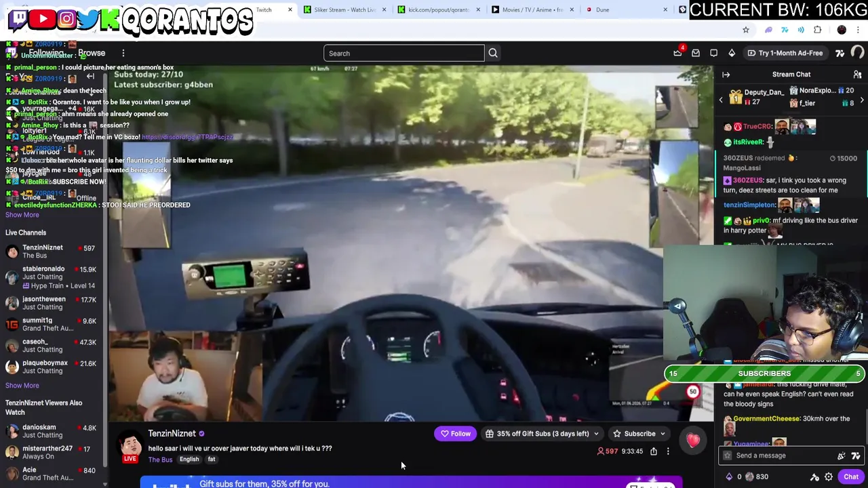Image resolution: width=868 pixels, height=488 pixels.
Task: Collapse the left sidebar arrow
Action: 90,77
